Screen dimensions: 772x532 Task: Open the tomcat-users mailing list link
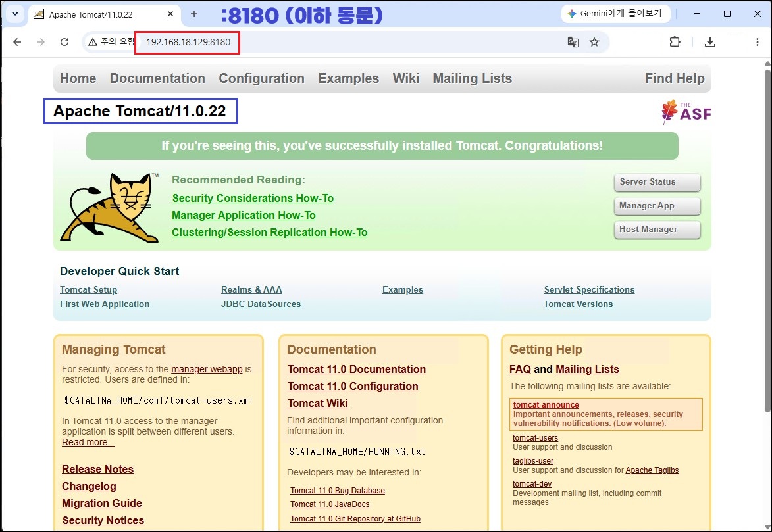click(535, 438)
